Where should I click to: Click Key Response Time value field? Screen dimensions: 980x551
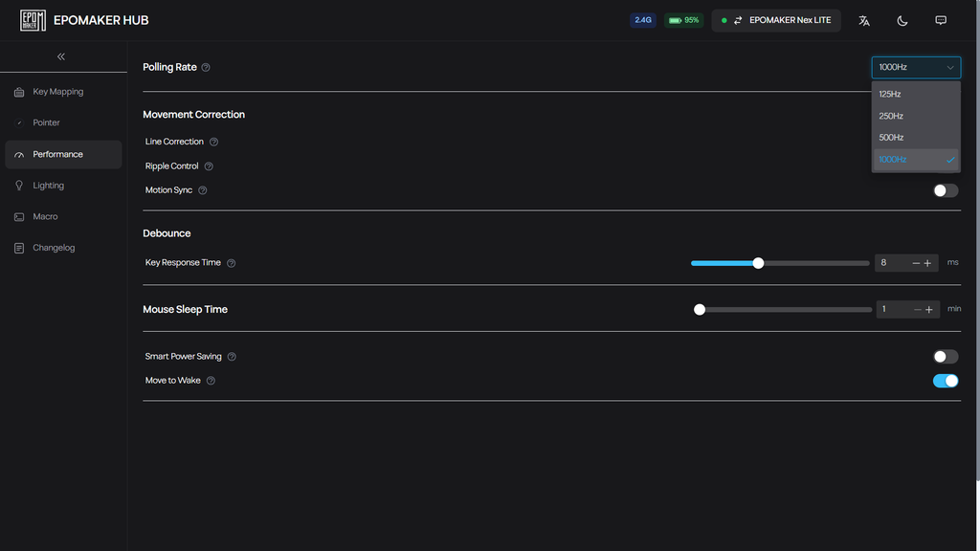pyautogui.click(x=893, y=263)
